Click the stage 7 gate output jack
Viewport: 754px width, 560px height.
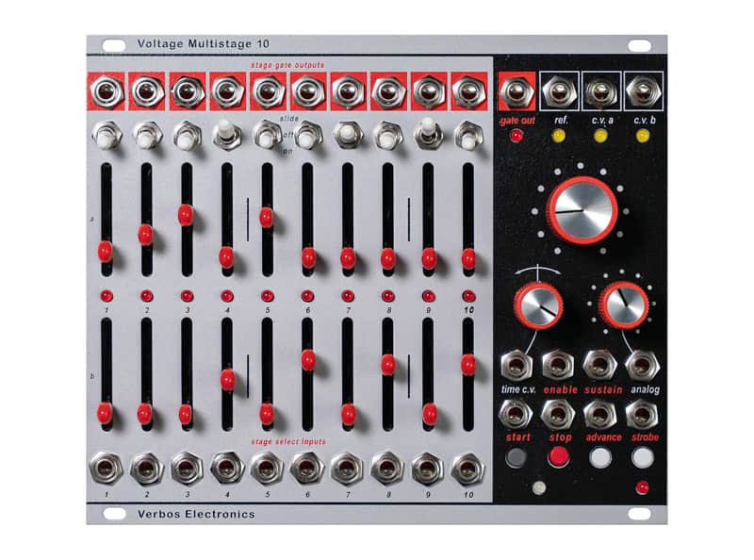click(x=347, y=91)
